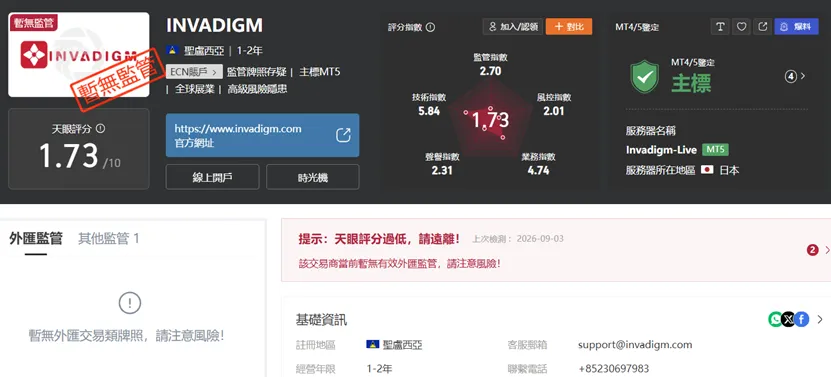831x377 pixels.
Task: Click the orange 對比 compare button
Action: coord(569,27)
